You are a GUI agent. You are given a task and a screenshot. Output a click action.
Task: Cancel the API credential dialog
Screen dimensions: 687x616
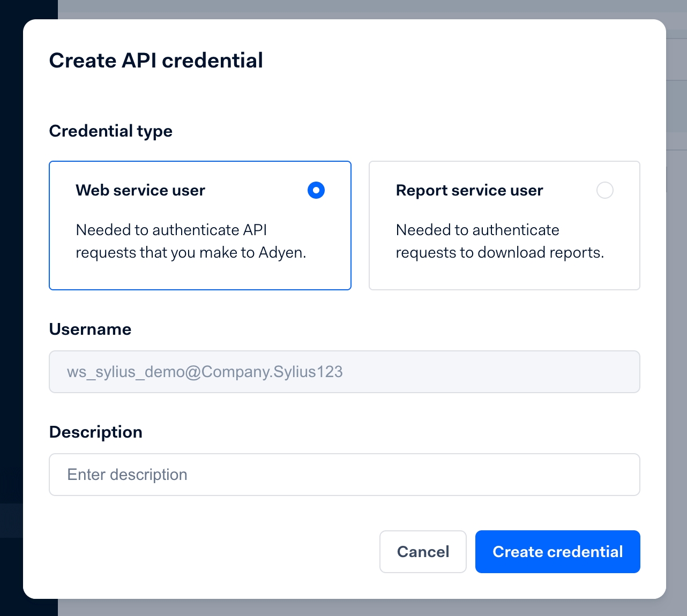[423, 552]
